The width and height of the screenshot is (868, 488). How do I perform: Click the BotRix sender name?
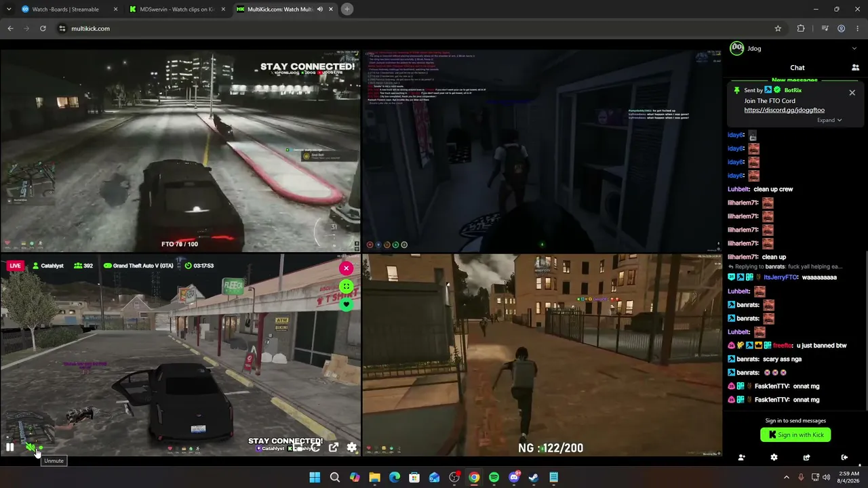tap(793, 90)
